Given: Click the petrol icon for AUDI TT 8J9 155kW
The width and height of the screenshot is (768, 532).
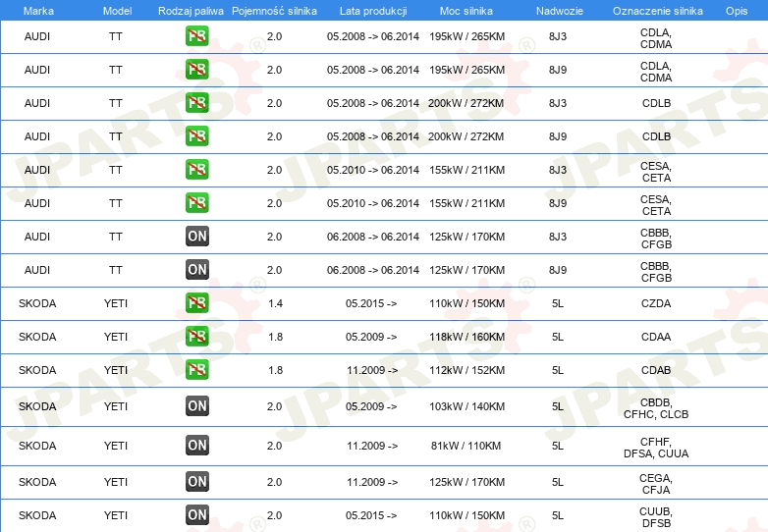Looking at the screenshot, I should (x=196, y=202).
